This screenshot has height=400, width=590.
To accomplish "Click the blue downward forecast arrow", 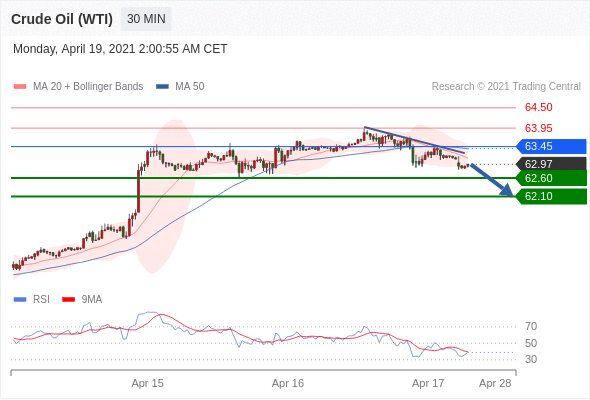I will 492,180.
